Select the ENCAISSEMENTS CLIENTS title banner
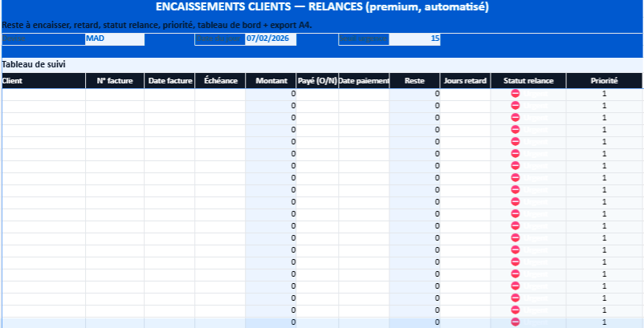The height and width of the screenshot is (328, 644). (321, 7)
